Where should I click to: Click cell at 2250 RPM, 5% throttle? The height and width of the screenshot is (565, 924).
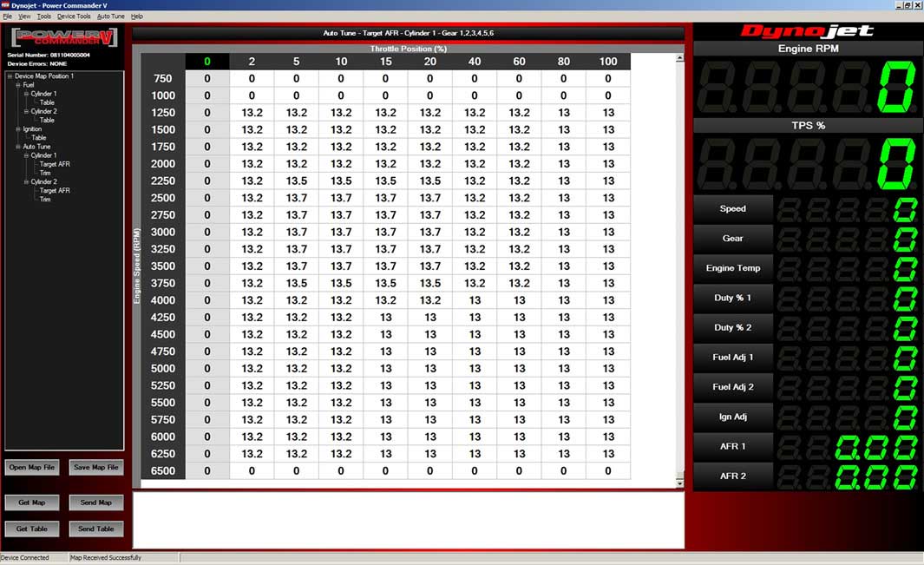click(297, 181)
